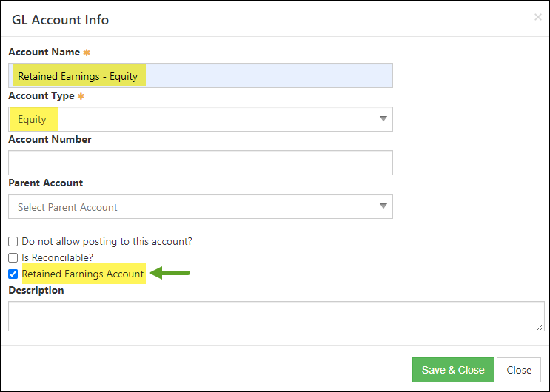This screenshot has width=550, height=392.
Task: Click inside the Description text area
Action: pos(276,317)
